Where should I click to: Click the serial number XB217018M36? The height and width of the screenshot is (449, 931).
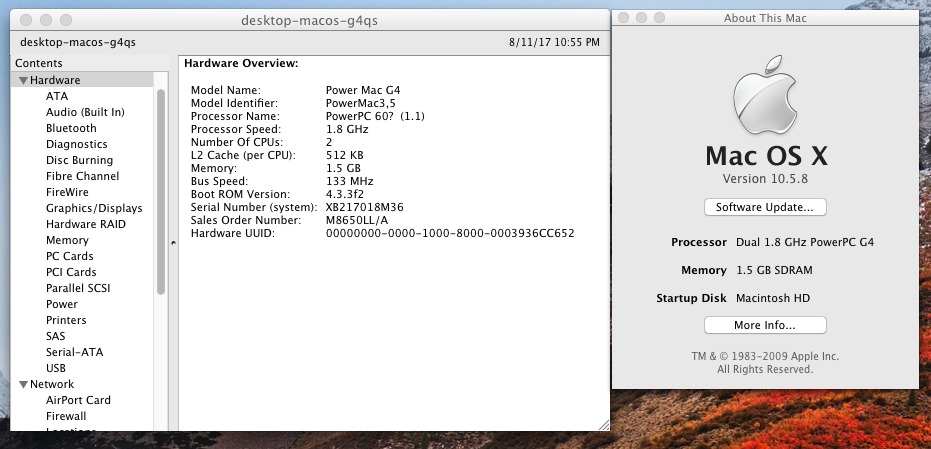(365, 208)
